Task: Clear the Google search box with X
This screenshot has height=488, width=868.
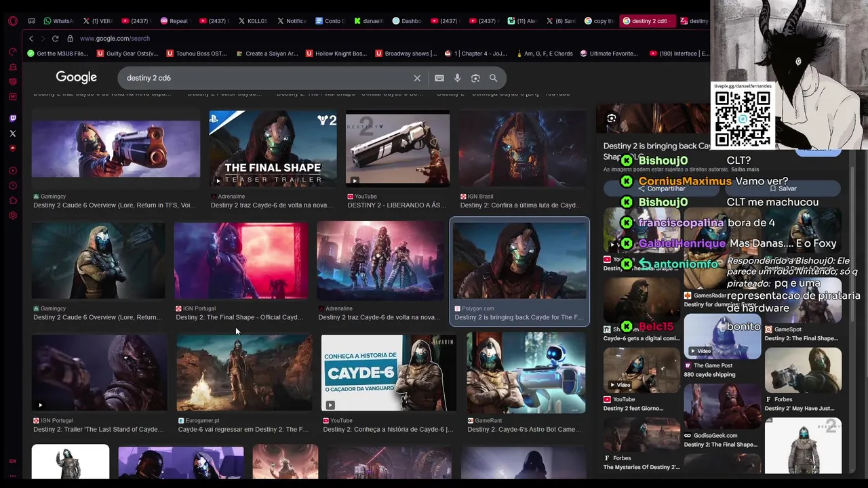Action: click(x=417, y=78)
